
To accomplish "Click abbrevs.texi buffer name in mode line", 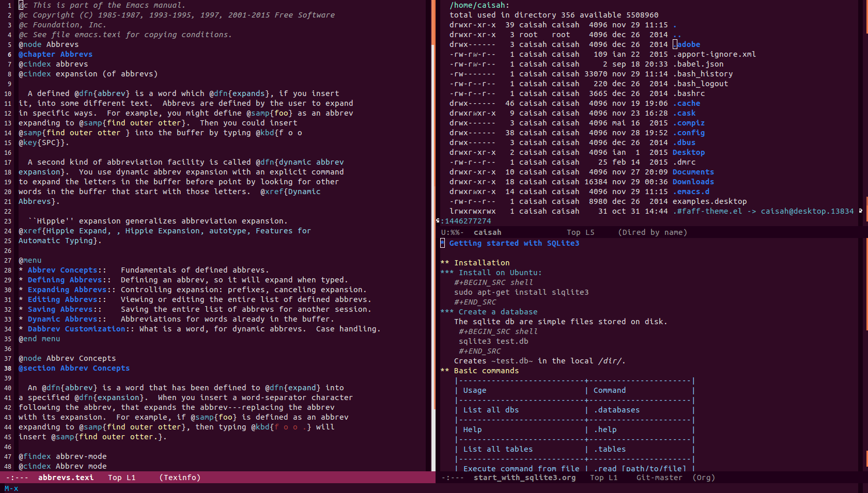I will 66,478.
